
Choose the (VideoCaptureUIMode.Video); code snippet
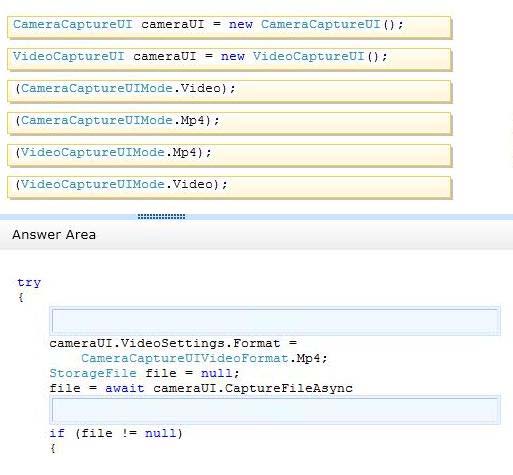(x=229, y=187)
